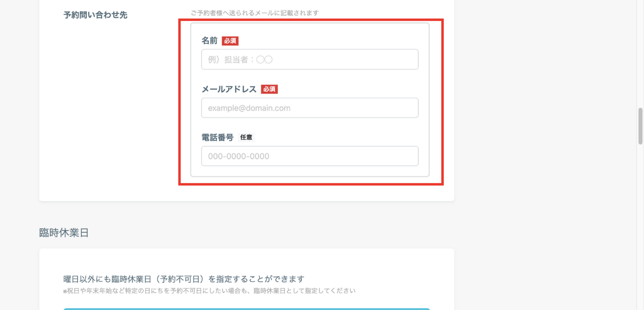The height and width of the screenshot is (310, 644).
Task: Click the 名前 name input field
Action: coord(310,60)
